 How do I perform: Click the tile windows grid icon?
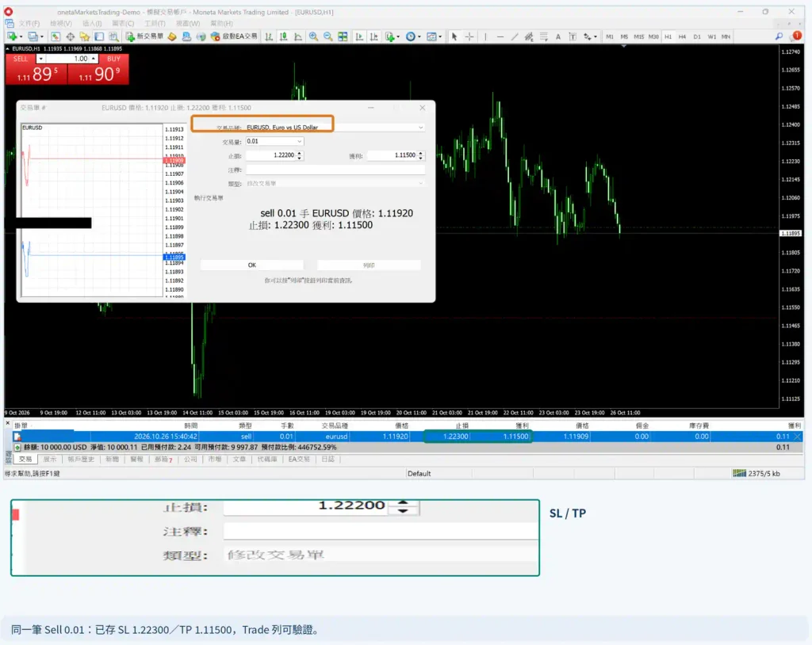(x=343, y=36)
